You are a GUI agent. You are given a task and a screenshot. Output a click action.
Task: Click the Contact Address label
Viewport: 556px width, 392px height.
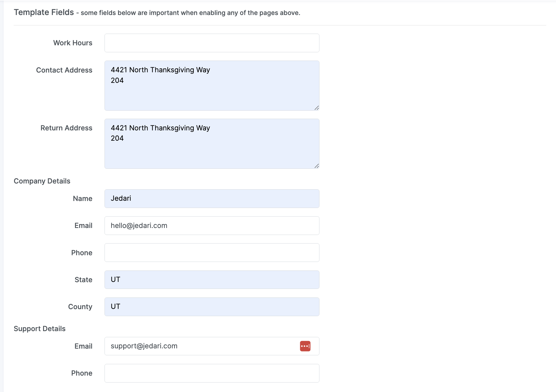coord(64,70)
